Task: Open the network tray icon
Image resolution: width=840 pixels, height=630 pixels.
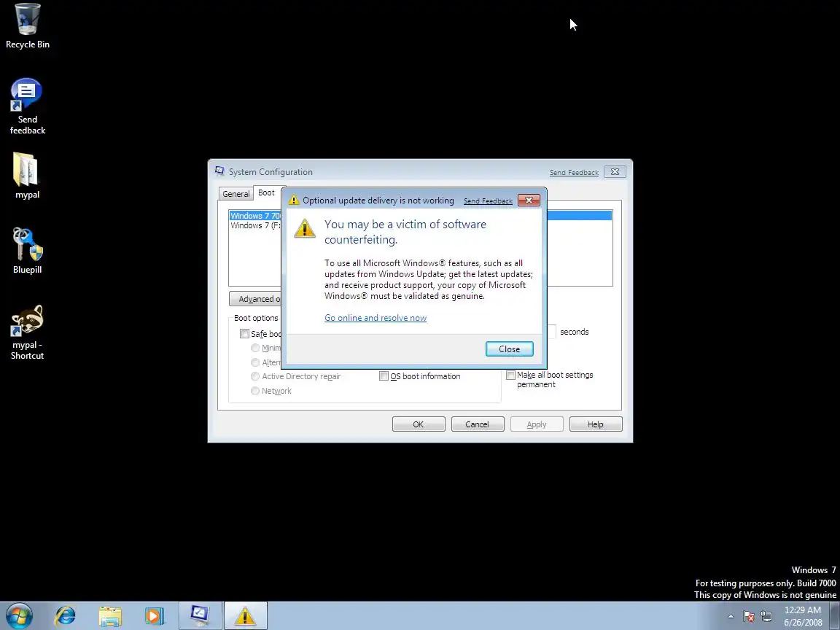Action: coord(766,617)
